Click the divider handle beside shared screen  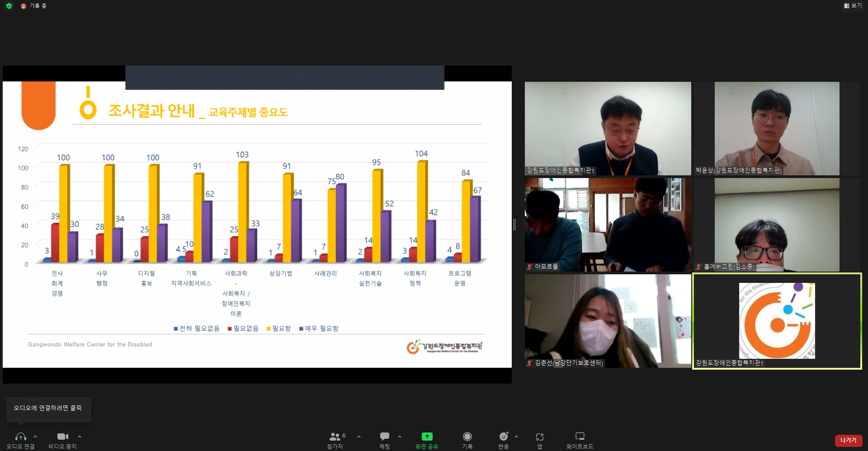(514, 225)
